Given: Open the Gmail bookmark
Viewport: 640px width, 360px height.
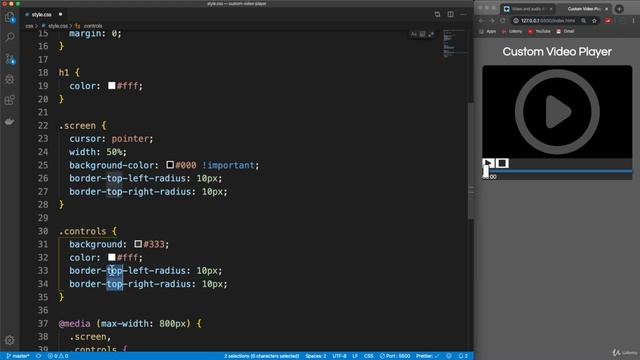Looking at the screenshot, I should [565, 31].
